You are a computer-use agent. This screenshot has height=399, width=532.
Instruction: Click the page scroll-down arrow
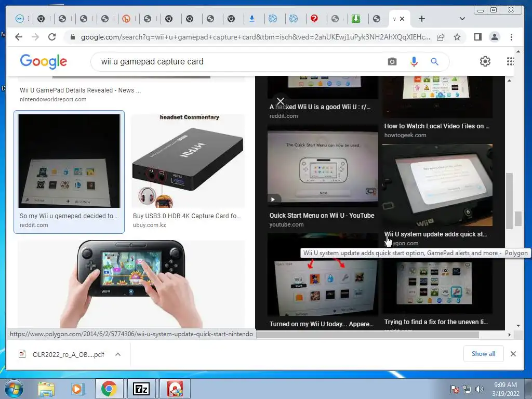click(518, 326)
